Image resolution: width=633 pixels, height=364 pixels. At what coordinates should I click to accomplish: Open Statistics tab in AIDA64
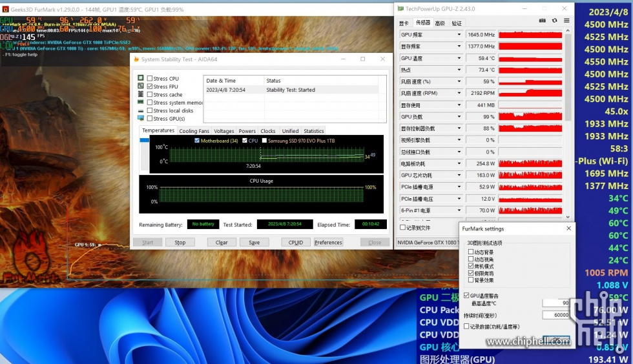pyautogui.click(x=314, y=131)
